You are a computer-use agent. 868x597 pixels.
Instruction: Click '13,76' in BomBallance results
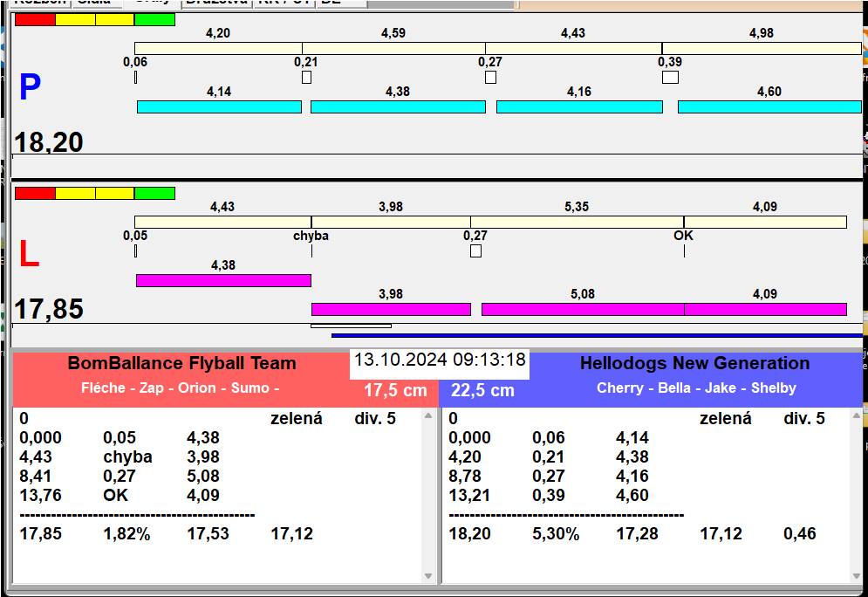coord(40,495)
